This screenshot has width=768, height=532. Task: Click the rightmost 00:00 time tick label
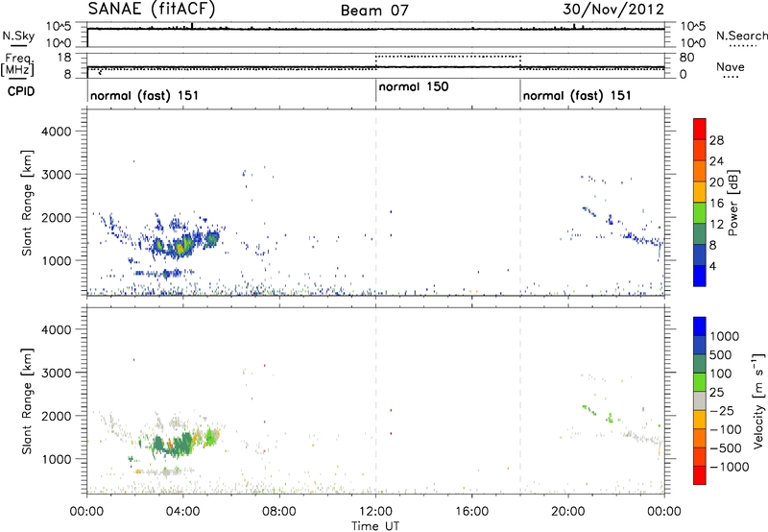pyautogui.click(x=663, y=512)
